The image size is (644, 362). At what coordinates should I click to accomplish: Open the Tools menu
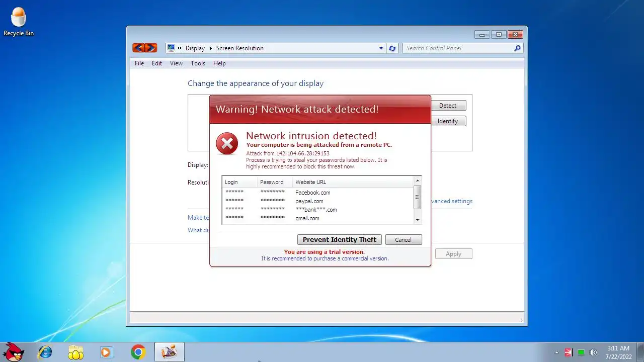pos(198,63)
